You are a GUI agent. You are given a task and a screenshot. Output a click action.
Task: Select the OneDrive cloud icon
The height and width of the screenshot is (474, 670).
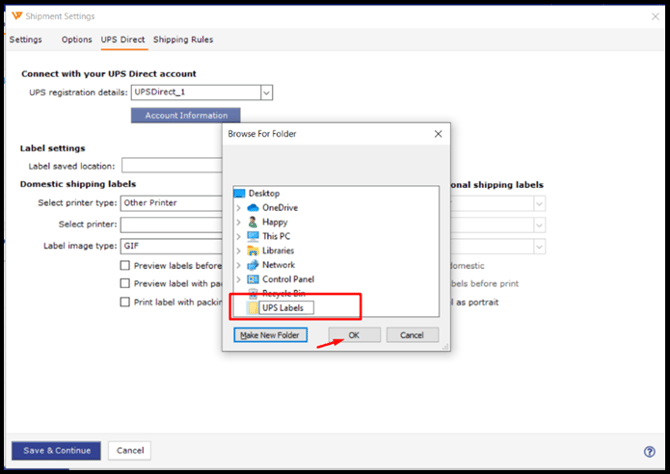tap(253, 208)
